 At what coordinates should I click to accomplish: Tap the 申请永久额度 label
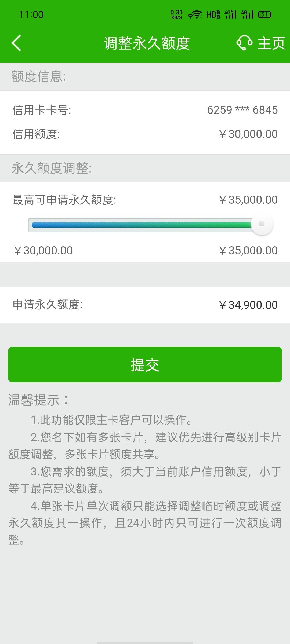tap(48, 305)
